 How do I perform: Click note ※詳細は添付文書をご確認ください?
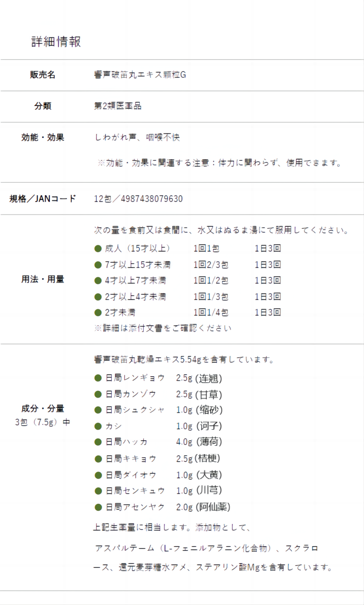point(163,328)
